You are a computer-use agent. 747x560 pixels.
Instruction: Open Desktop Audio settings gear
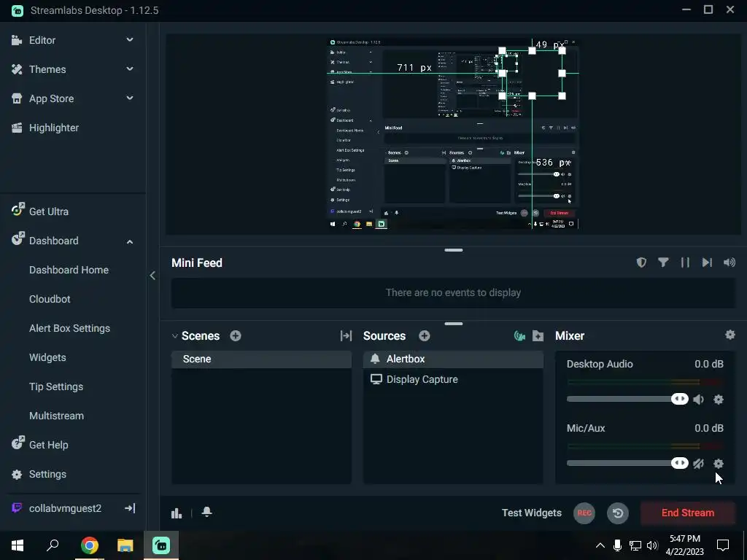pos(719,400)
